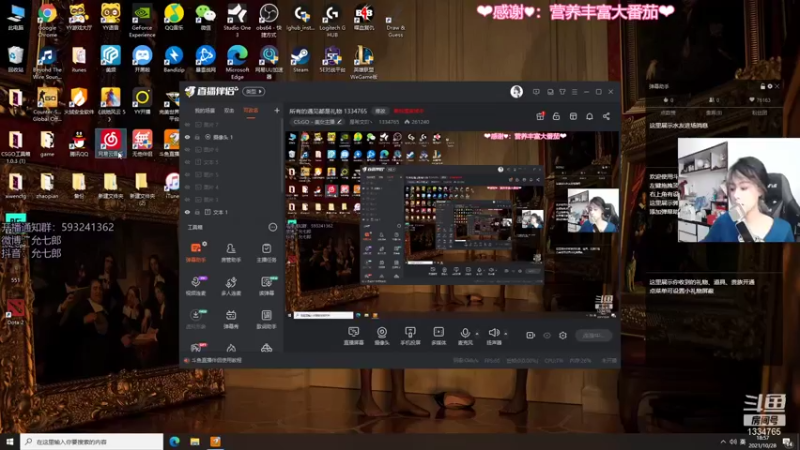Show the hidden 图片 4 source
The image size is (800, 450).
(187, 187)
